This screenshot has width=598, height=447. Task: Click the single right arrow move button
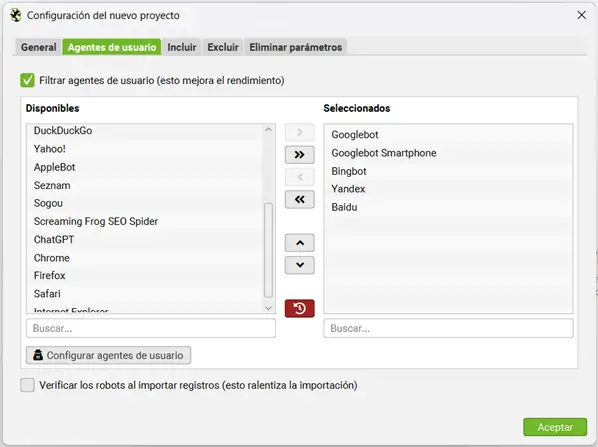299,132
